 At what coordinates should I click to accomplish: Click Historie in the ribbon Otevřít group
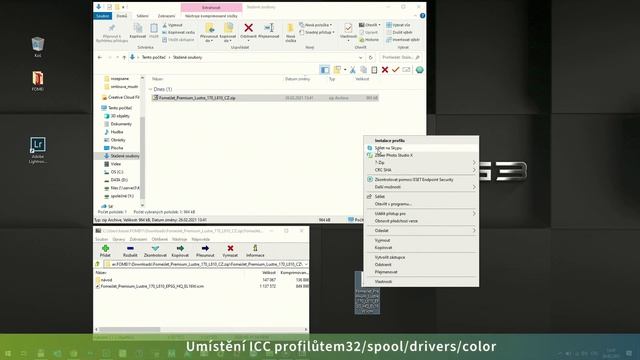369,40
